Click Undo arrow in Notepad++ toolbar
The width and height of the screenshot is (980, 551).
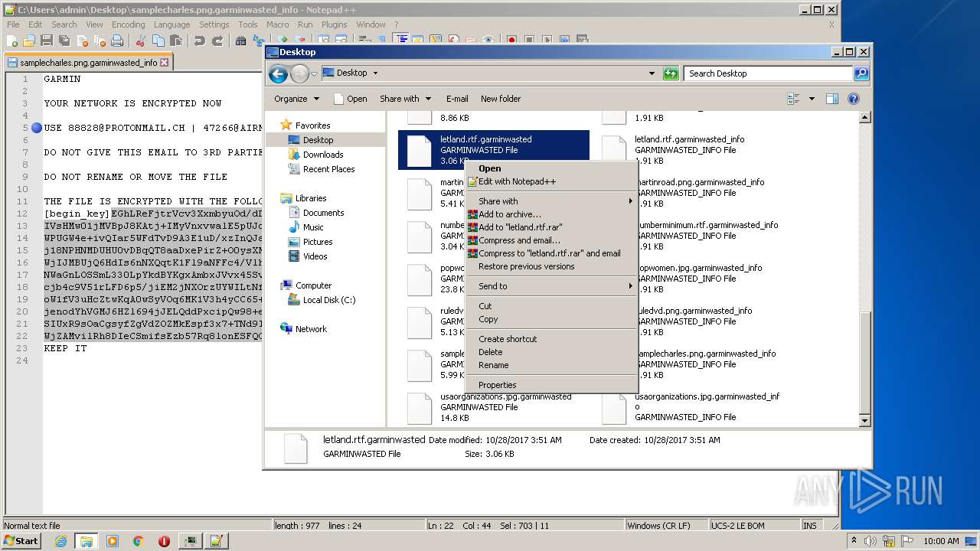(199, 41)
